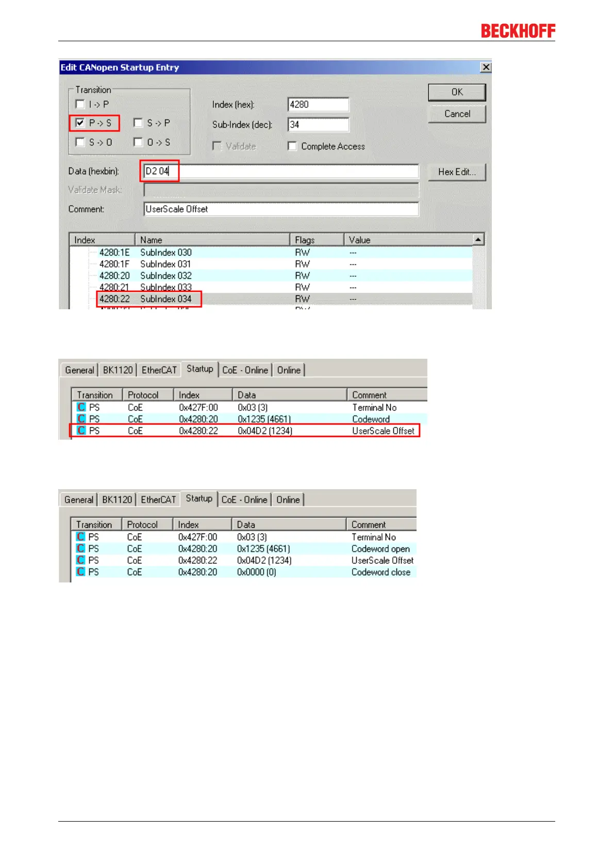Click the Protocol column header in the bottom panel
614x868 pixels.
(x=147, y=525)
